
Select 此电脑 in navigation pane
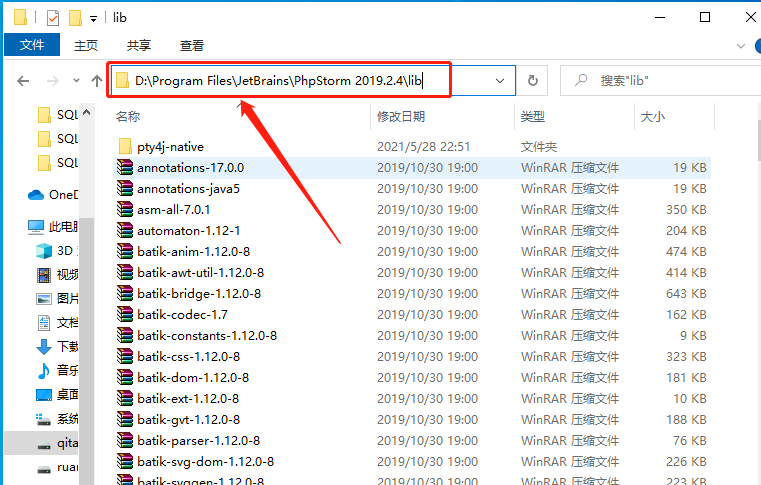[x=53, y=226]
